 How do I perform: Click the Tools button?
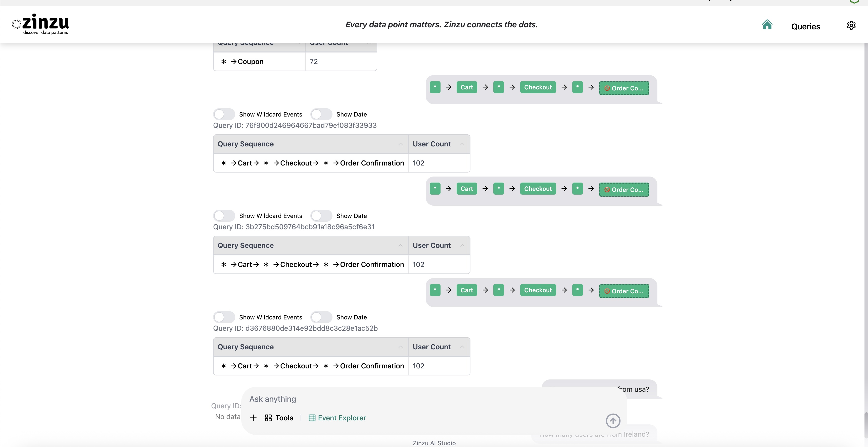point(284,418)
